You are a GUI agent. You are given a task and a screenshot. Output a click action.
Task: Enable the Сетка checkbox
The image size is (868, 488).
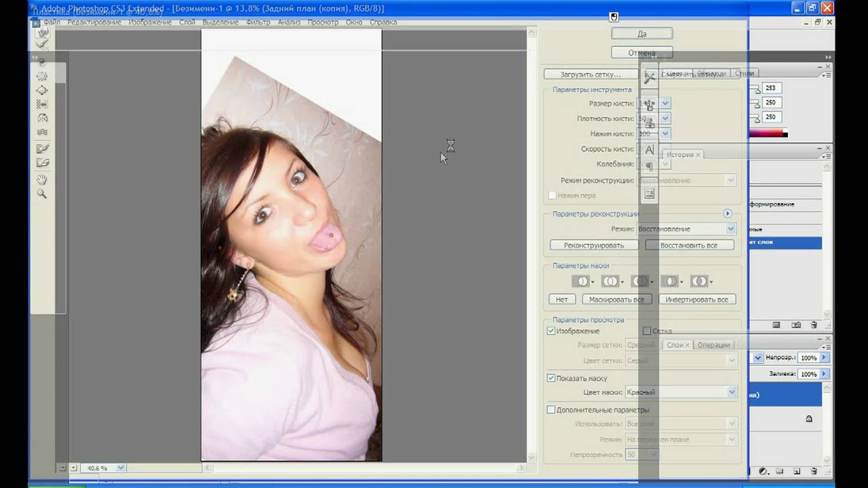(x=647, y=331)
